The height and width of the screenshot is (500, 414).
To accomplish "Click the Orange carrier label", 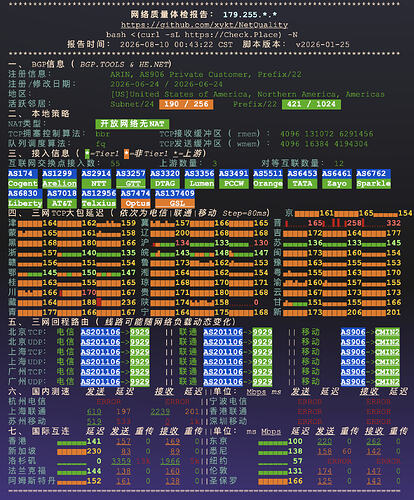I will pyautogui.click(x=268, y=183).
